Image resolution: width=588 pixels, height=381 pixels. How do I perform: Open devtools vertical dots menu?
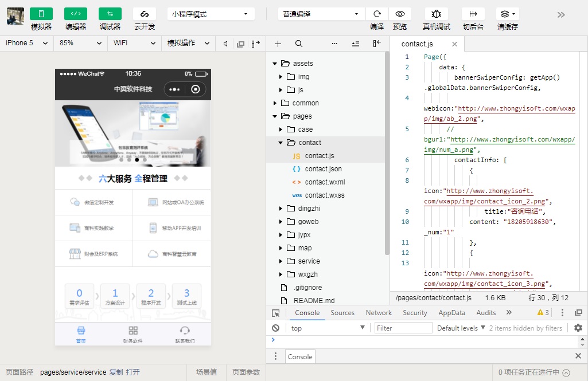click(x=562, y=312)
